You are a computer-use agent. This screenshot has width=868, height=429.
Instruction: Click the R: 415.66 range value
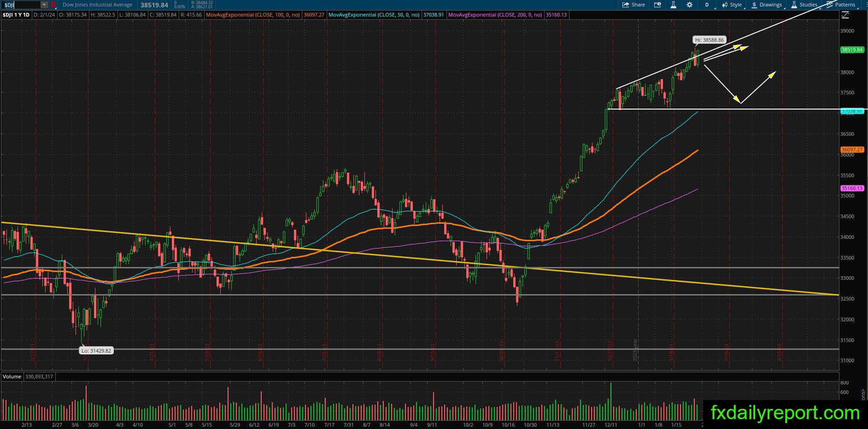point(191,15)
